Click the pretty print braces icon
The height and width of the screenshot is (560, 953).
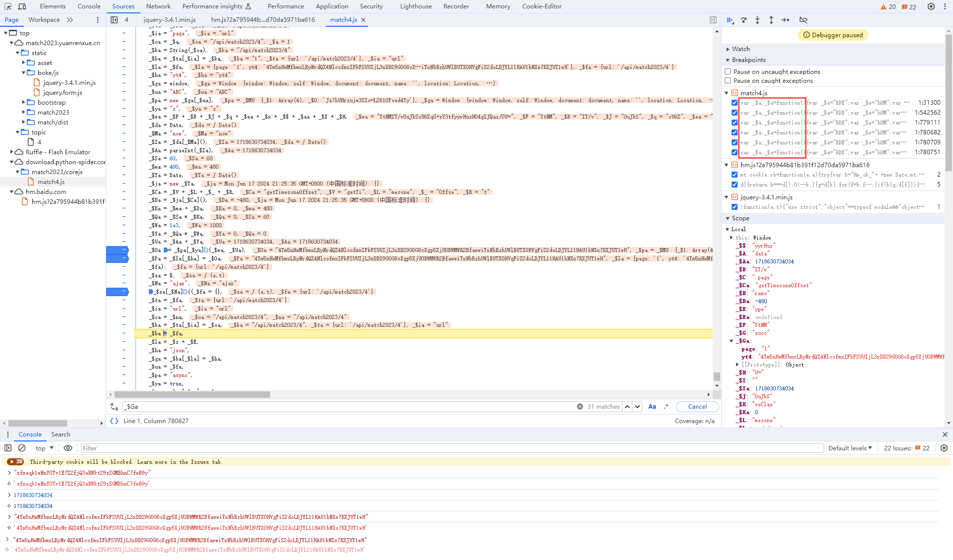click(114, 421)
